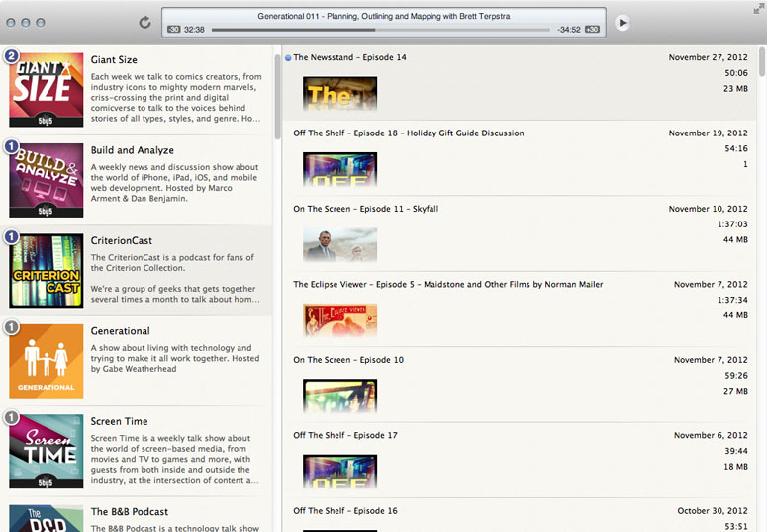The height and width of the screenshot is (532, 767).
Task: Select the Build and Analyze podcast artwork
Action: [47, 180]
